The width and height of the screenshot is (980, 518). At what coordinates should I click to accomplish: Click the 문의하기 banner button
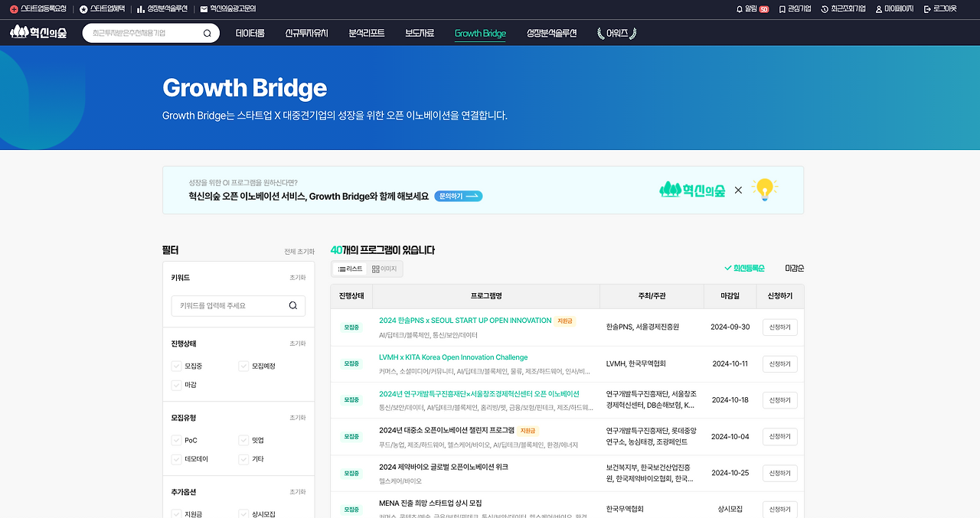[x=458, y=196]
